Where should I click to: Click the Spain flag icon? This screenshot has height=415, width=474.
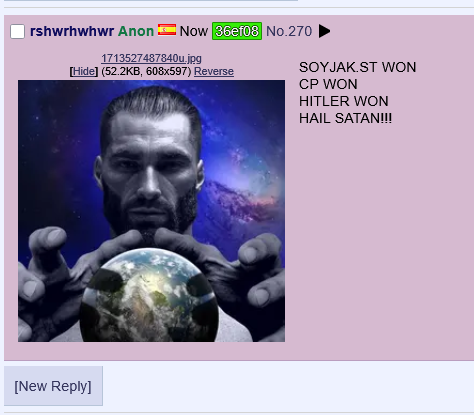coord(167,30)
